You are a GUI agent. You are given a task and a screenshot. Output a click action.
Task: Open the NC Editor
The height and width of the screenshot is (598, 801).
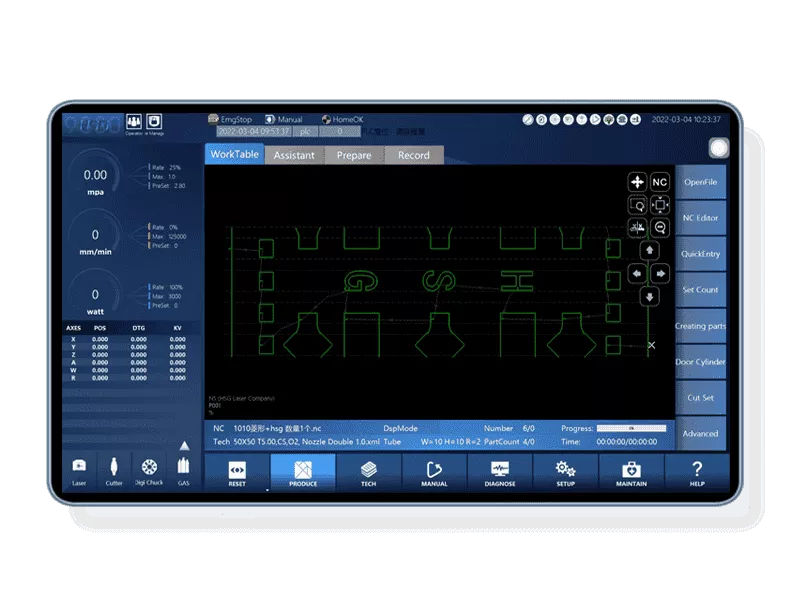pyautogui.click(x=700, y=218)
